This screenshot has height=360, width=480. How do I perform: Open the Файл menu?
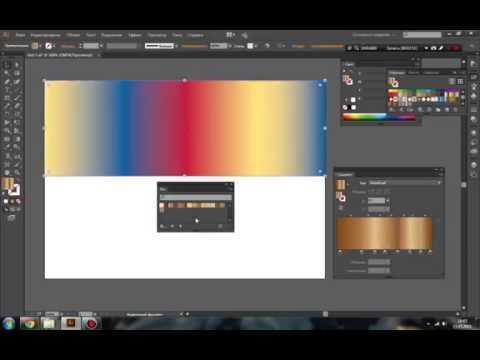tap(20, 35)
